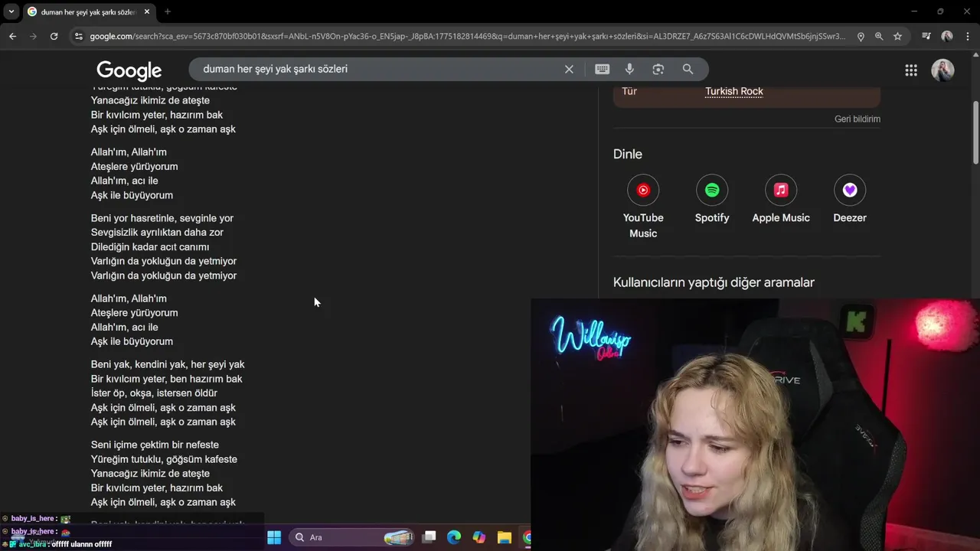View site information icon in address bar
980x551 pixels.
[x=78, y=36]
